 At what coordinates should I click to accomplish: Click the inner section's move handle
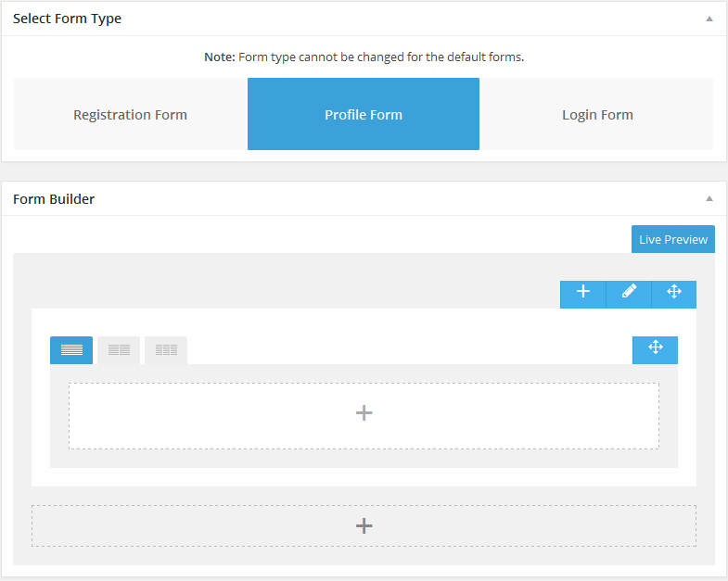pyautogui.click(x=656, y=347)
